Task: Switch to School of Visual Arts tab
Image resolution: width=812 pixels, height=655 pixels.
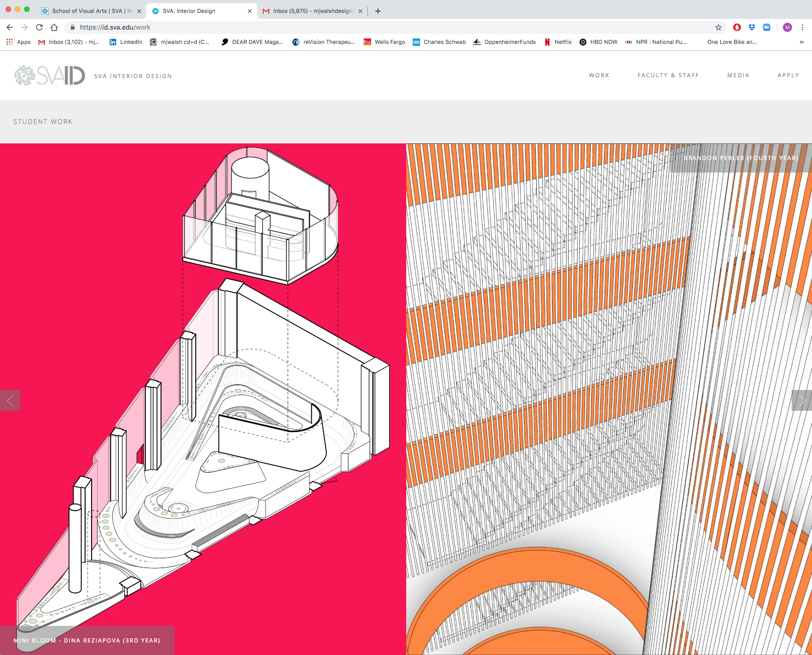Action: point(91,11)
